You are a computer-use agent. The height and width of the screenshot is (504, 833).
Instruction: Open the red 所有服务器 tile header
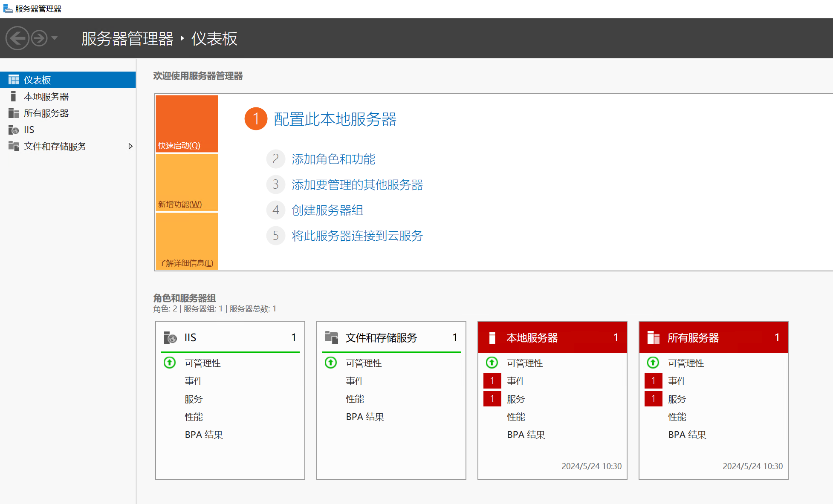tap(714, 337)
